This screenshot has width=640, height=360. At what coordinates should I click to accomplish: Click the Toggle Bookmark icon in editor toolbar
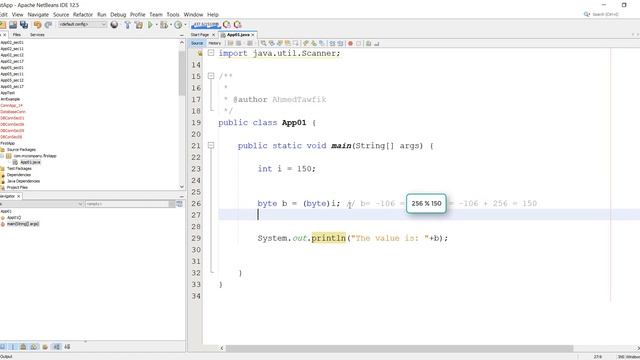322,43
